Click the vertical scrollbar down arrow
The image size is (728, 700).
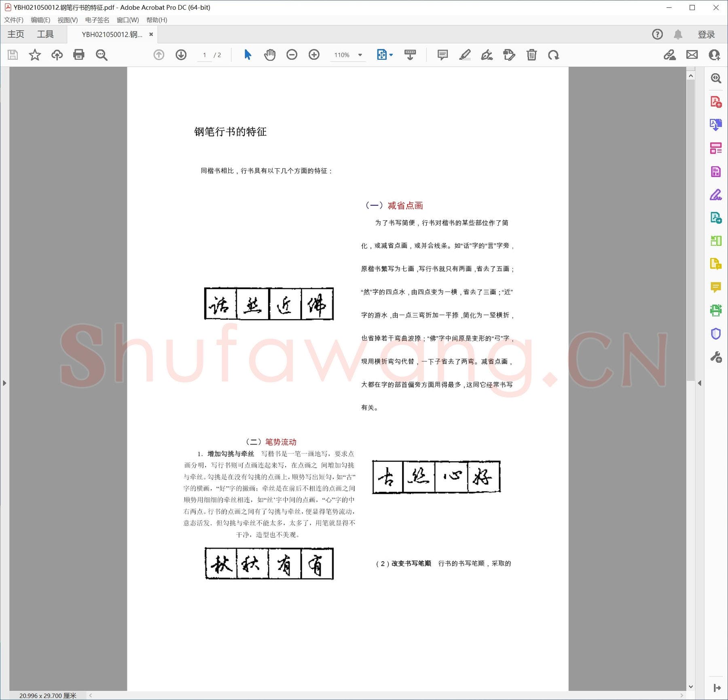coord(691,687)
